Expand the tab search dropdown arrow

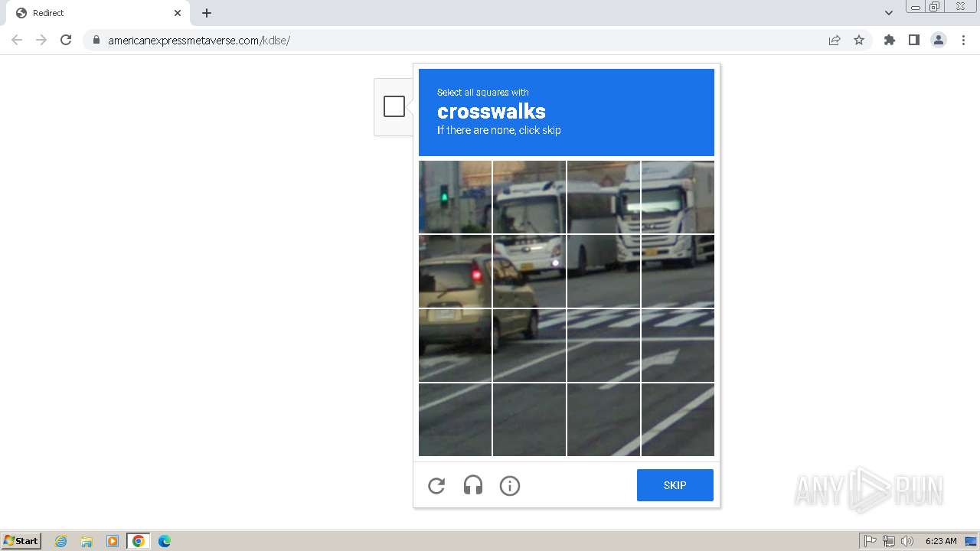889,13
